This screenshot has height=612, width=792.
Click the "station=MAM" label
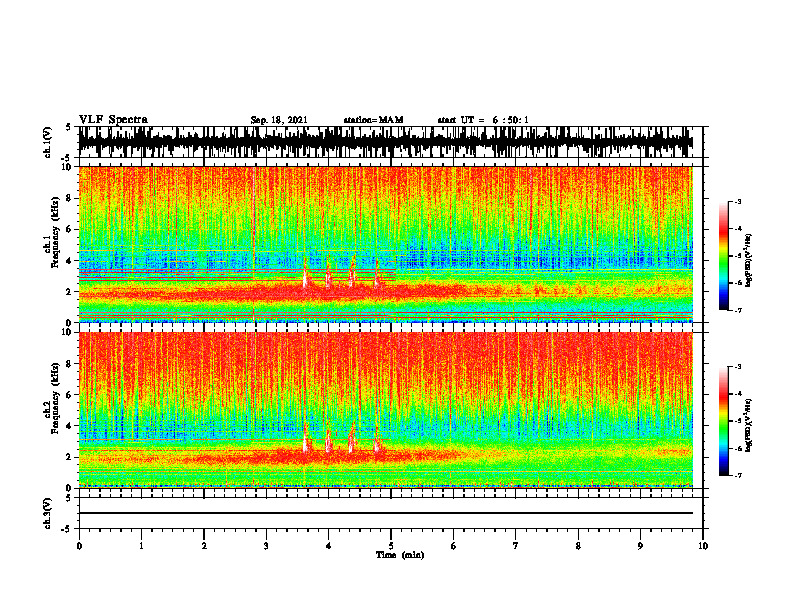(x=373, y=120)
